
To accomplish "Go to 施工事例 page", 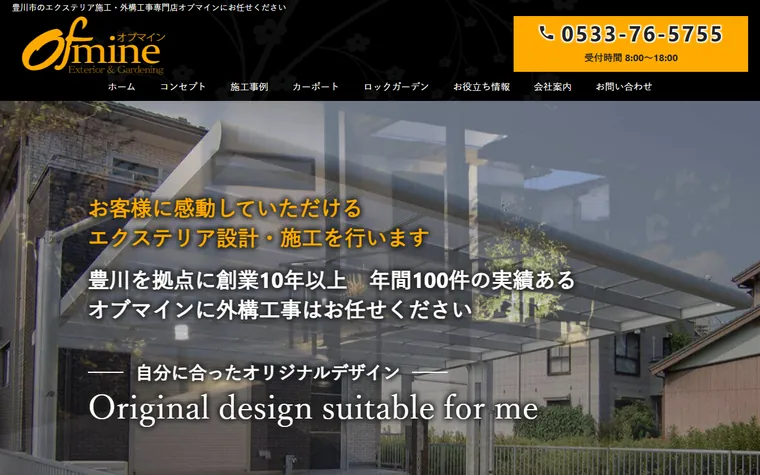I will point(249,87).
